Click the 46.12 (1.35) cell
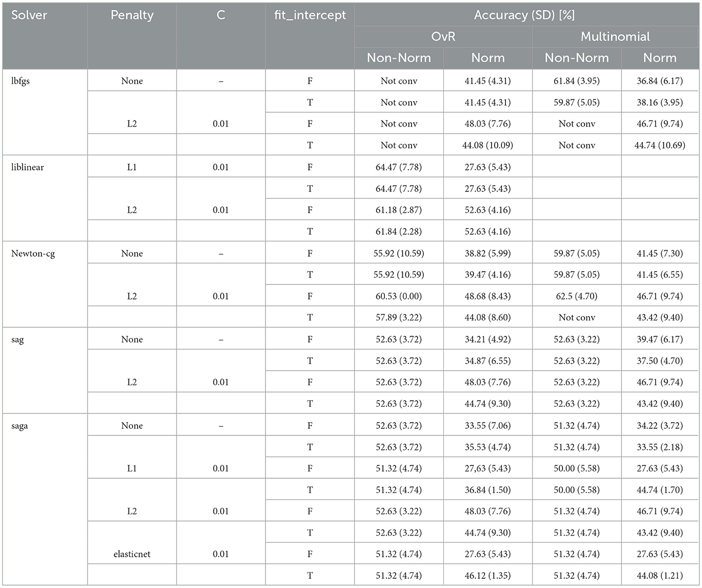702x588 pixels. pos(488,576)
